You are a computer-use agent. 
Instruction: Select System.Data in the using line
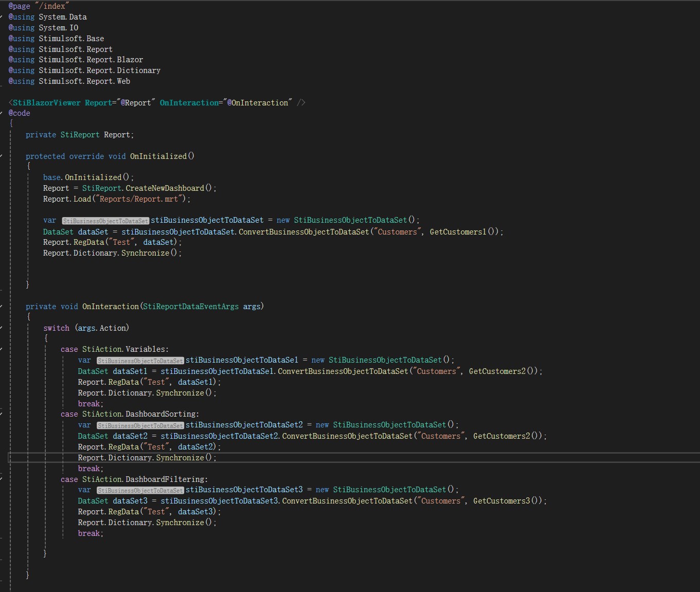[63, 17]
